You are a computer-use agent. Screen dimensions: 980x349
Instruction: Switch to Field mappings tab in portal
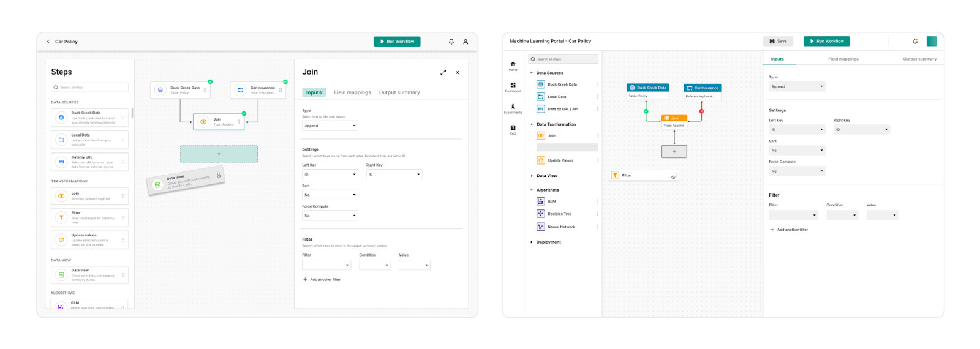[x=843, y=59]
